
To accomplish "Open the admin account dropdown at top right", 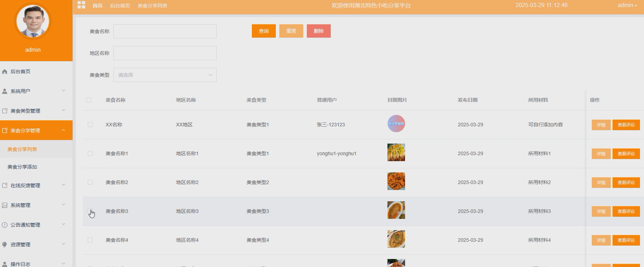I will tap(627, 5).
